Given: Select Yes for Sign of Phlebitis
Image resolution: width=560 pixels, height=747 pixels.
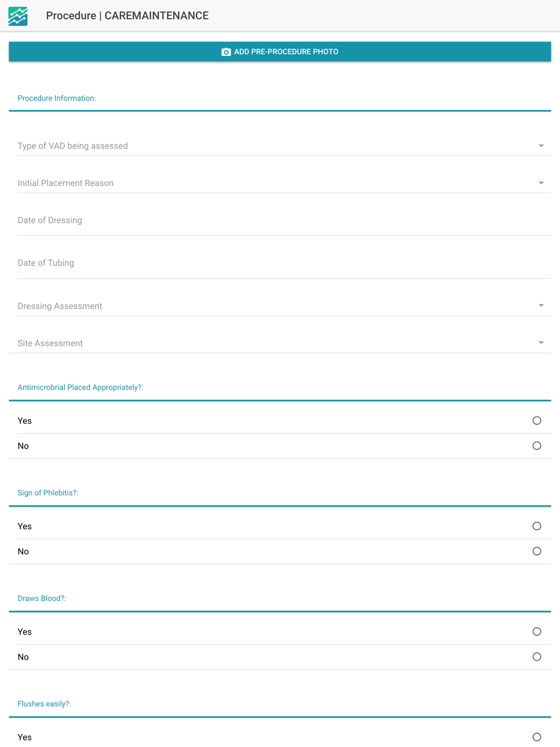Looking at the screenshot, I should [x=536, y=526].
